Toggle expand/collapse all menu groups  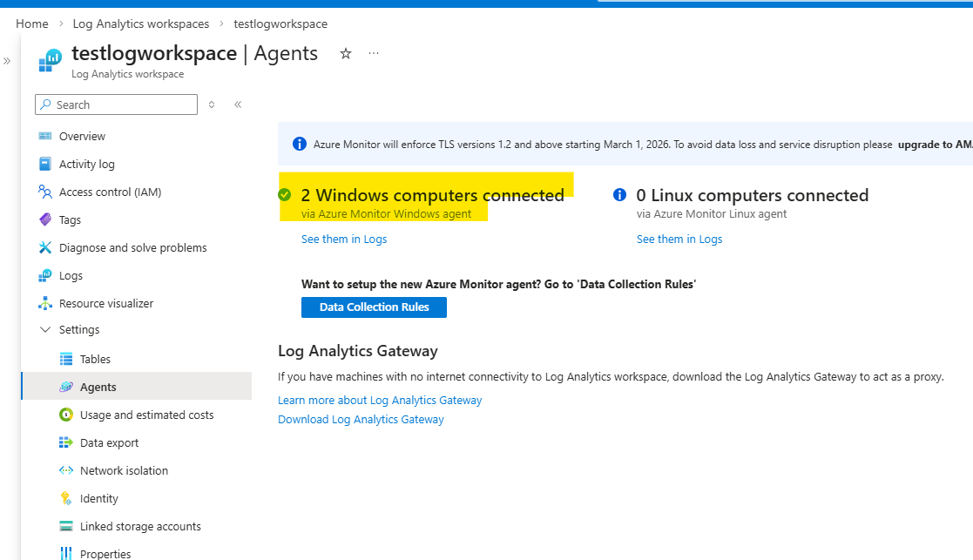click(x=212, y=105)
